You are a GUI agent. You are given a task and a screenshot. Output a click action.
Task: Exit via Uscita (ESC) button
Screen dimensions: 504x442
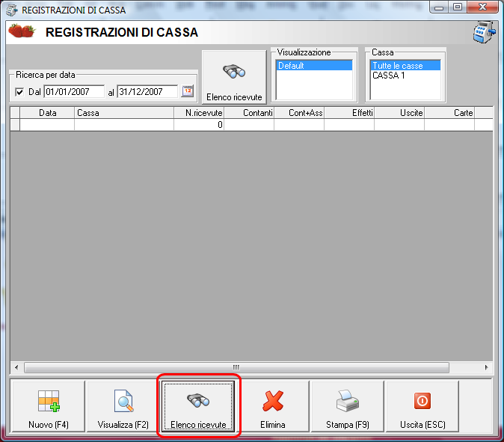[422, 407]
